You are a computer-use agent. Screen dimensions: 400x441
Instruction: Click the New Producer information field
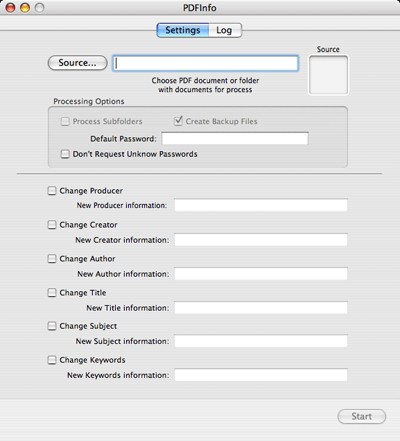pyautogui.click(x=261, y=205)
